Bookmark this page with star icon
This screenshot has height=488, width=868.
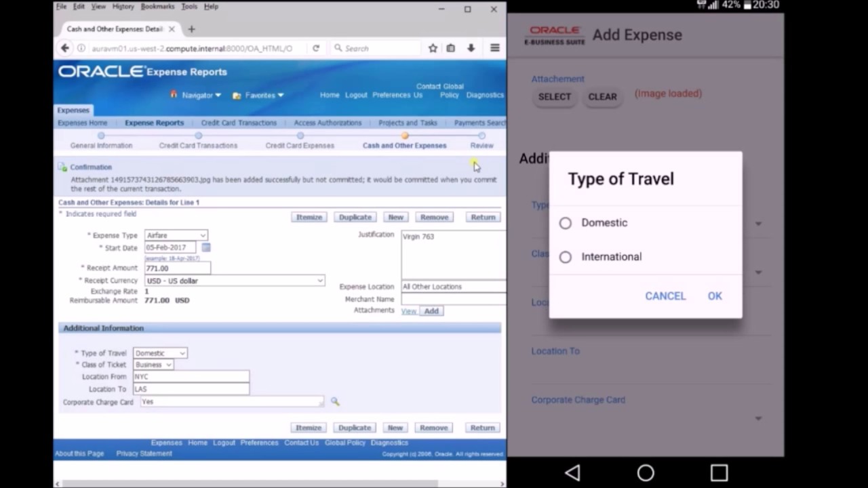tap(433, 48)
